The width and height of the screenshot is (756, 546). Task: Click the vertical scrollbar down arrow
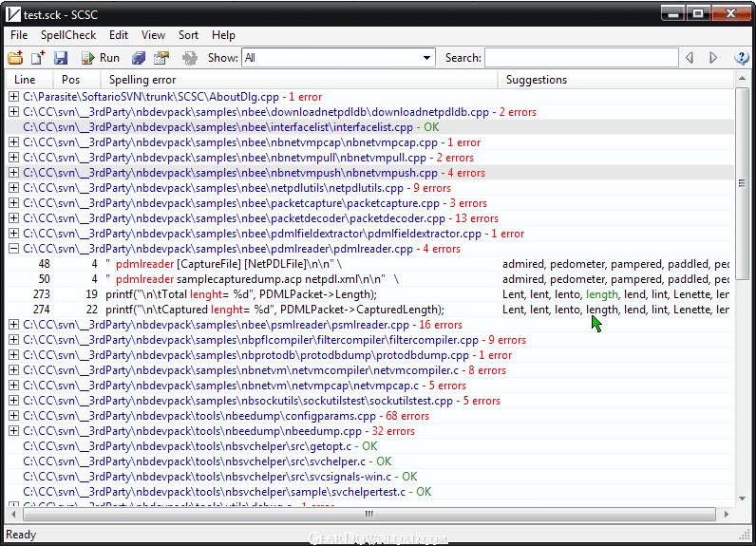pos(742,499)
